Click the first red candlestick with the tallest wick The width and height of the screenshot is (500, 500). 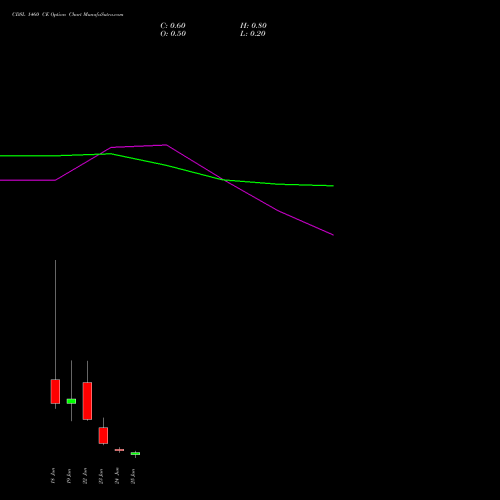[55, 391]
